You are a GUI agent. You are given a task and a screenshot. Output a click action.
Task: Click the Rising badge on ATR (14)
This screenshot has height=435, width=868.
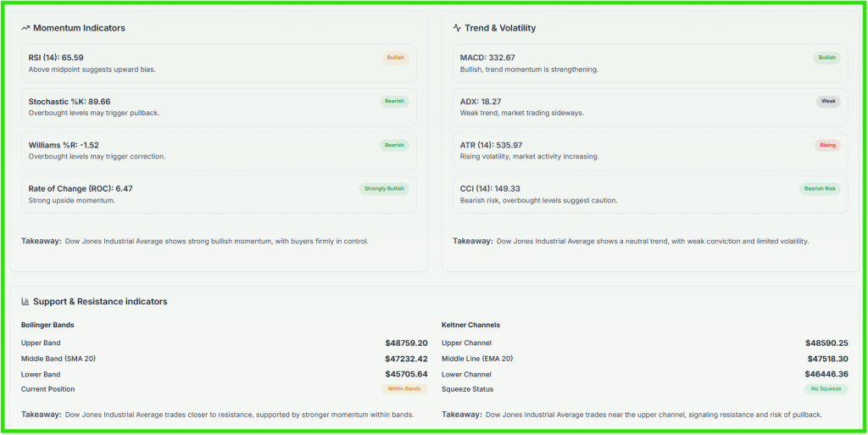(827, 145)
